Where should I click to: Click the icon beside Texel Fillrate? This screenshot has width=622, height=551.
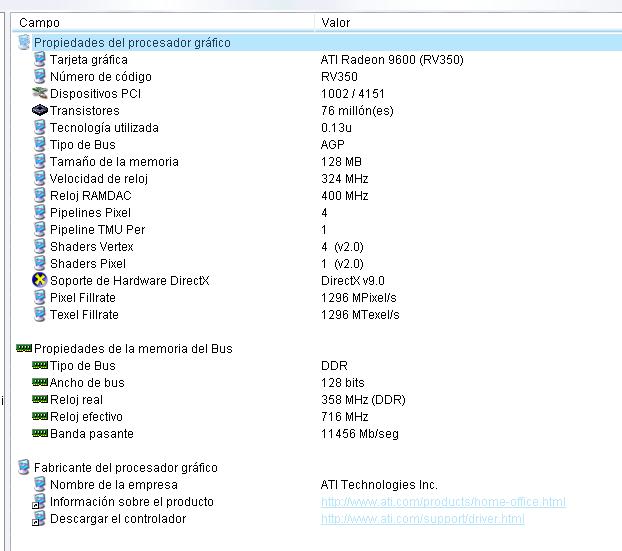point(40,315)
